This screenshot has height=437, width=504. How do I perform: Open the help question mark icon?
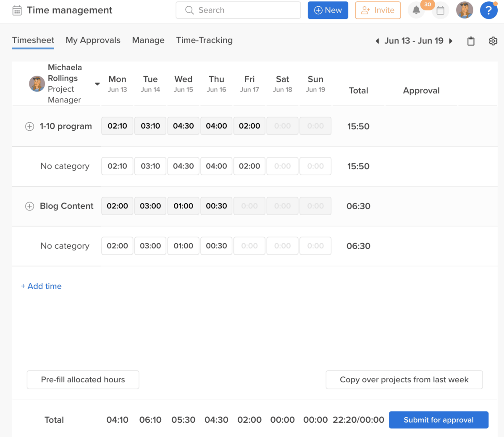pos(488,11)
